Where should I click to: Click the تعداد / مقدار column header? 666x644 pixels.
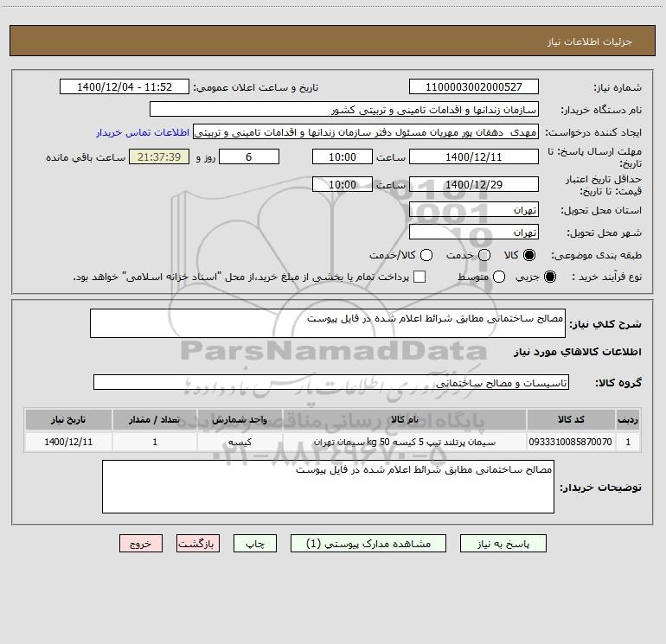click(x=155, y=419)
